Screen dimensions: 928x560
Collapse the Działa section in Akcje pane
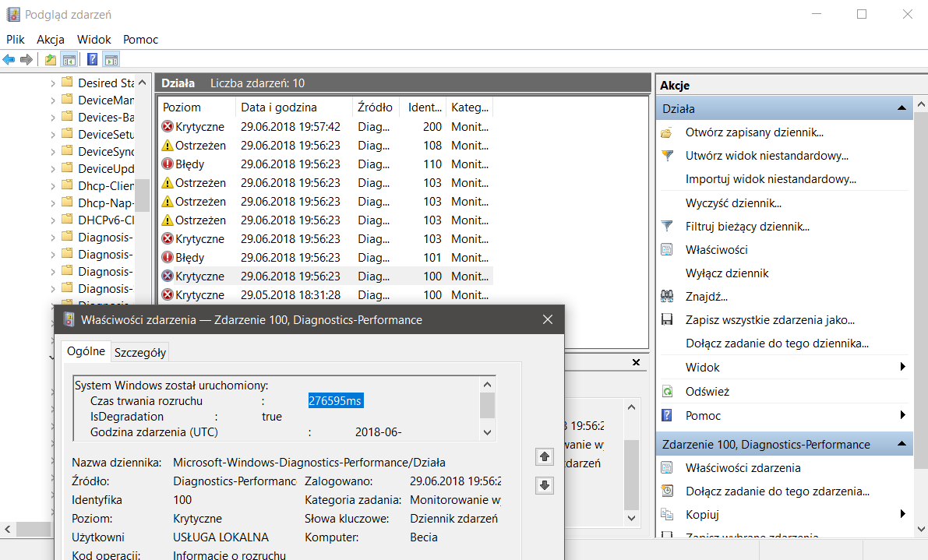point(902,108)
